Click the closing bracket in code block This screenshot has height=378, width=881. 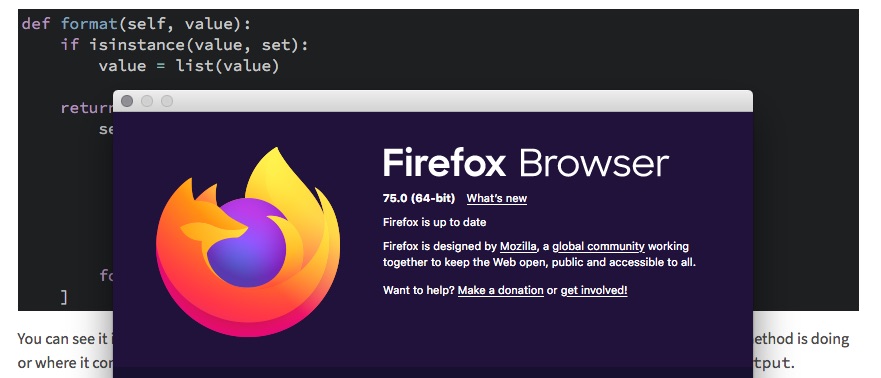(x=65, y=297)
